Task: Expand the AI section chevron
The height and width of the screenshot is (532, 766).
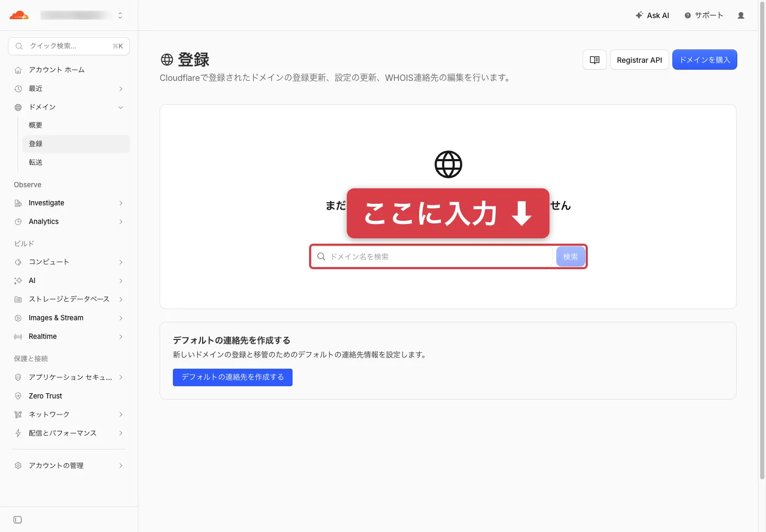Action: point(121,281)
